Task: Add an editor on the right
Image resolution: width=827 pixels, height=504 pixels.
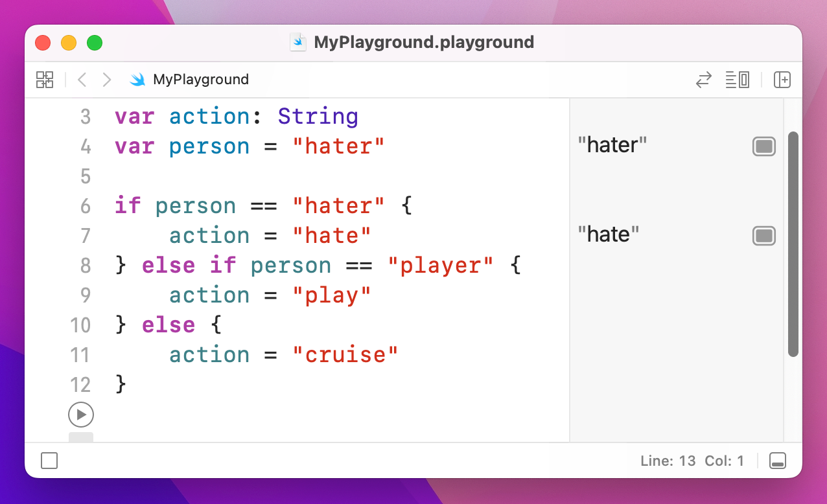Action: click(x=782, y=80)
